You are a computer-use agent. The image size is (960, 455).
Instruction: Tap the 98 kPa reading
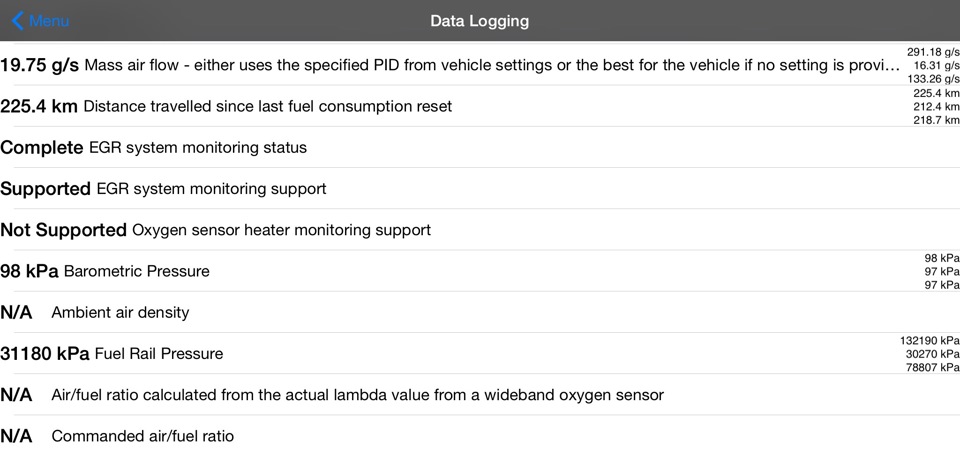coord(29,271)
